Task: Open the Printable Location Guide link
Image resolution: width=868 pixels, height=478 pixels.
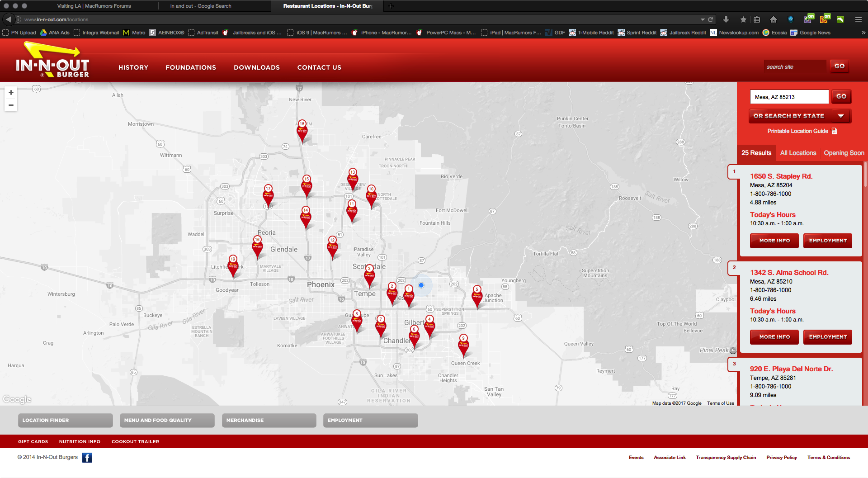Action: click(802, 131)
